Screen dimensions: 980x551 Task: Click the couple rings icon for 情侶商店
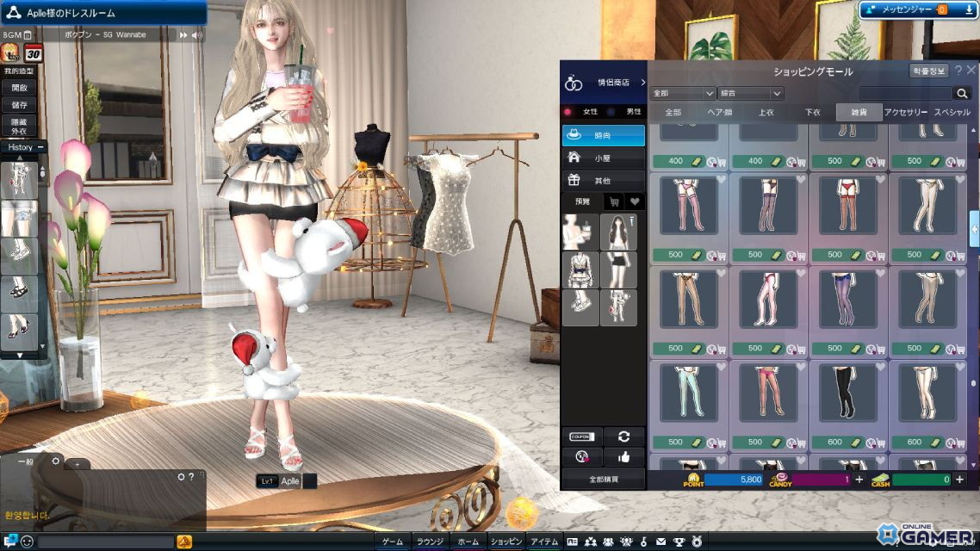pyautogui.click(x=573, y=83)
